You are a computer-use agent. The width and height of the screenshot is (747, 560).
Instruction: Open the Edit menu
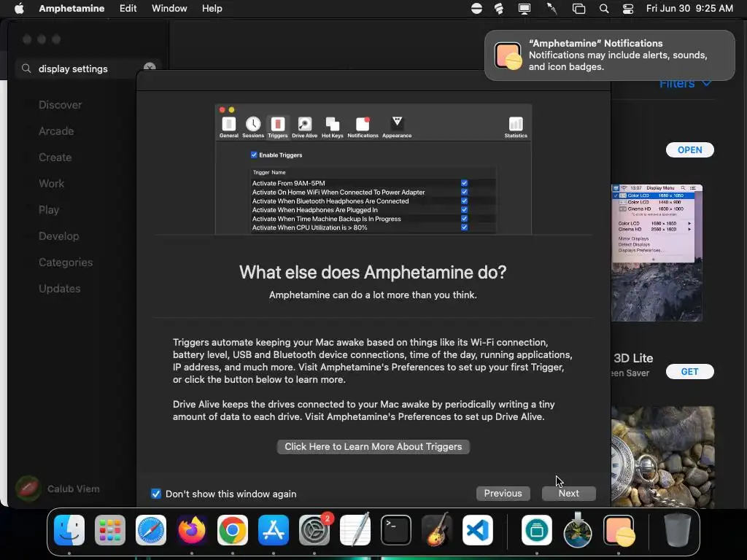point(128,9)
